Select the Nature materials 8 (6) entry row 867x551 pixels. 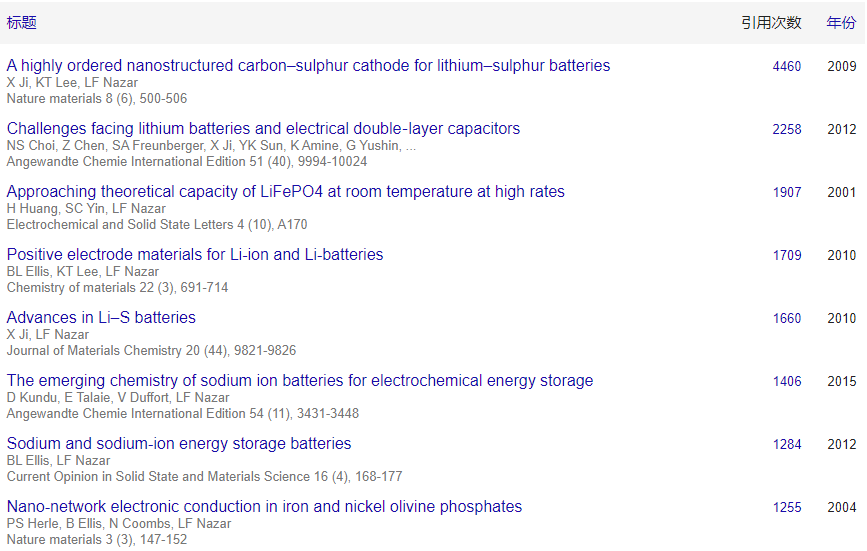click(432, 81)
